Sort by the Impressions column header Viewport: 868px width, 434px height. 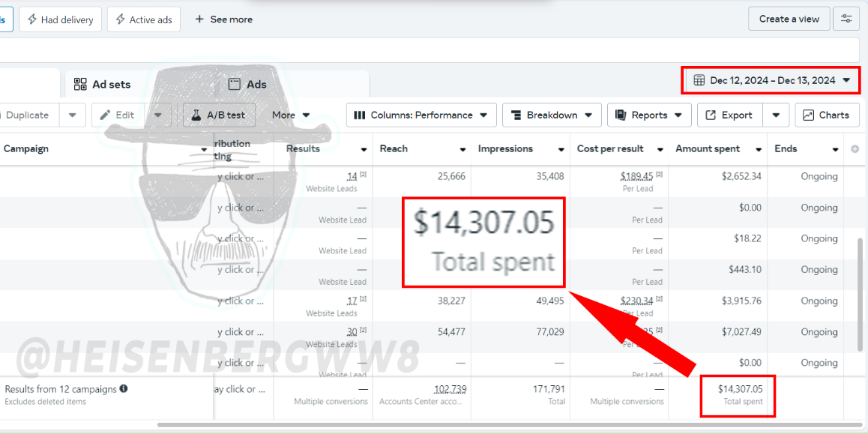(x=505, y=148)
